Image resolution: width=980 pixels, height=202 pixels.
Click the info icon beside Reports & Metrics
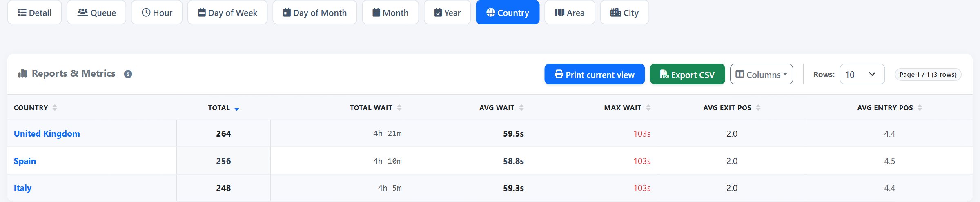(x=128, y=74)
